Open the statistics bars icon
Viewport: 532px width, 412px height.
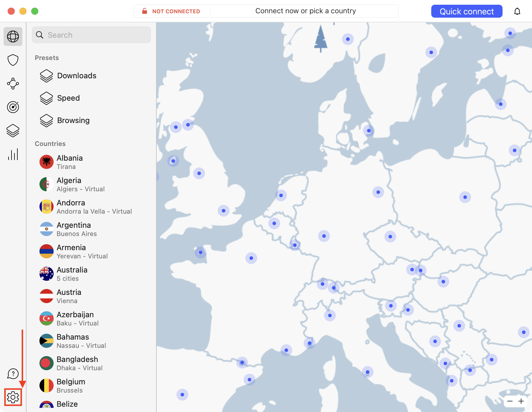point(13,154)
